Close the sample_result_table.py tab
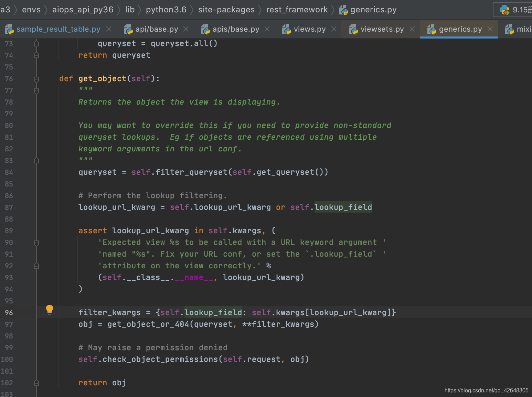Viewport: 532px width, 397px height. [109, 29]
